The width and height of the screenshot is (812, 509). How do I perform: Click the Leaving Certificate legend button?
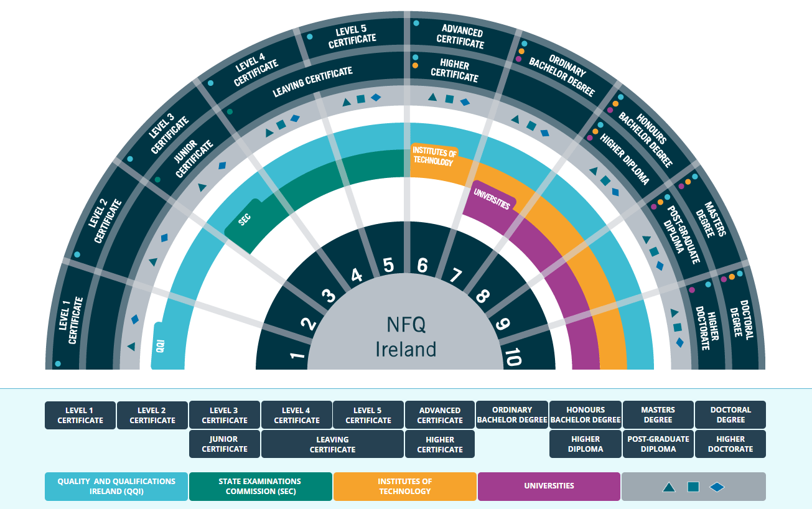click(x=332, y=444)
